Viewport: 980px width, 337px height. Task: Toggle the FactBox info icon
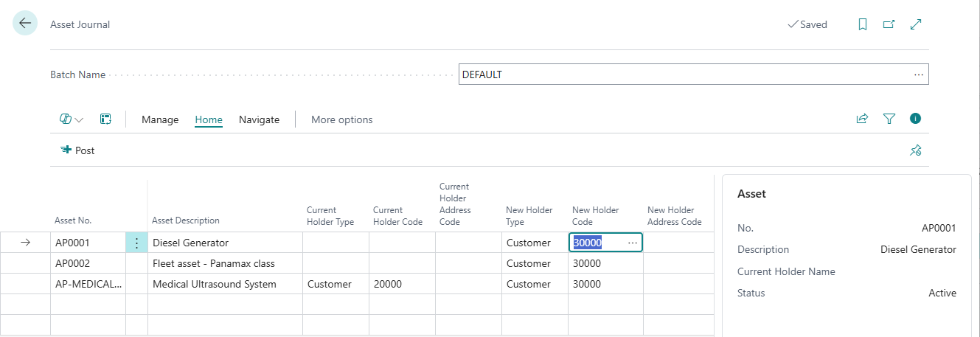point(916,119)
